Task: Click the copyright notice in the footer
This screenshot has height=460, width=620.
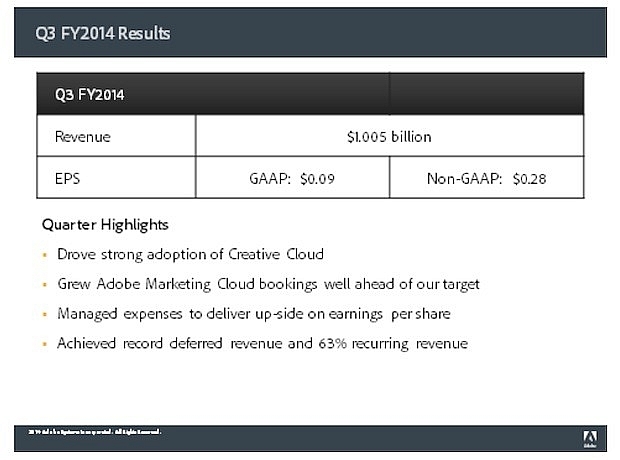Action: point(95,432)
